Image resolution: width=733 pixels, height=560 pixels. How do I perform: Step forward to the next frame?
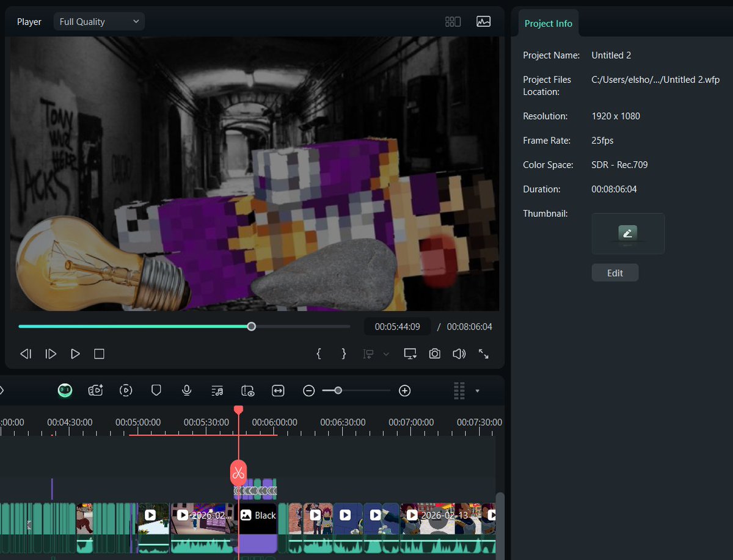(x=51, y=354)
